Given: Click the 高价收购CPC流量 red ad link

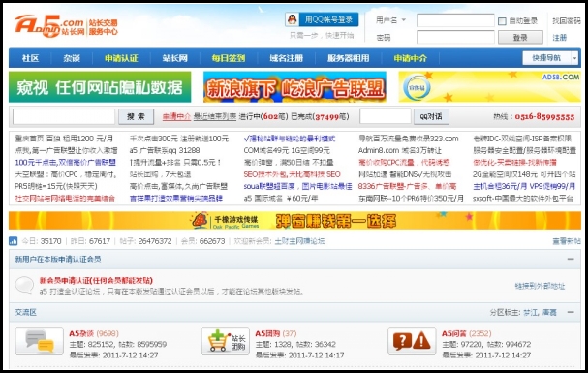Looking at the screenshot, I should (404, 163).
